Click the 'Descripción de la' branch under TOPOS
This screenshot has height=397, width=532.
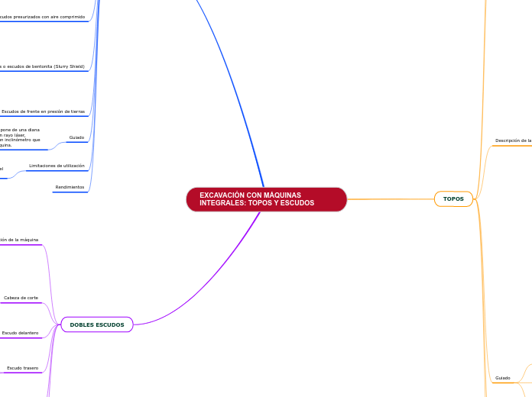[x=514, y=140]
